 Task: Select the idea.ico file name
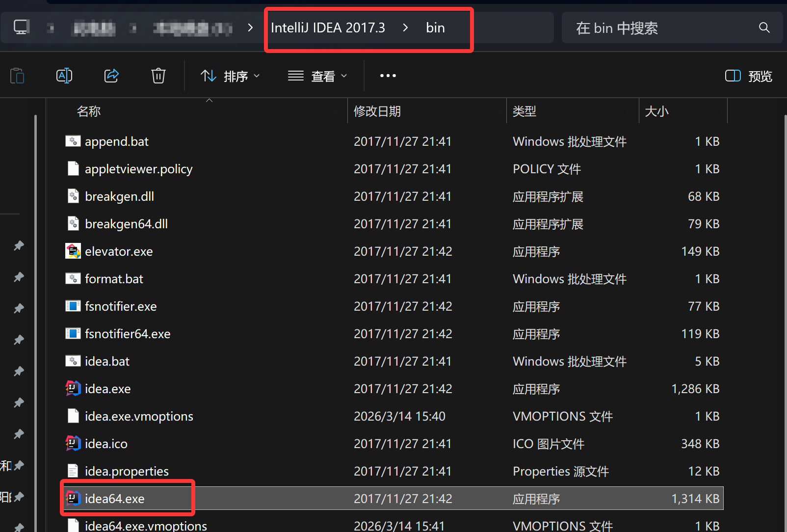click(x=106, y=444)
